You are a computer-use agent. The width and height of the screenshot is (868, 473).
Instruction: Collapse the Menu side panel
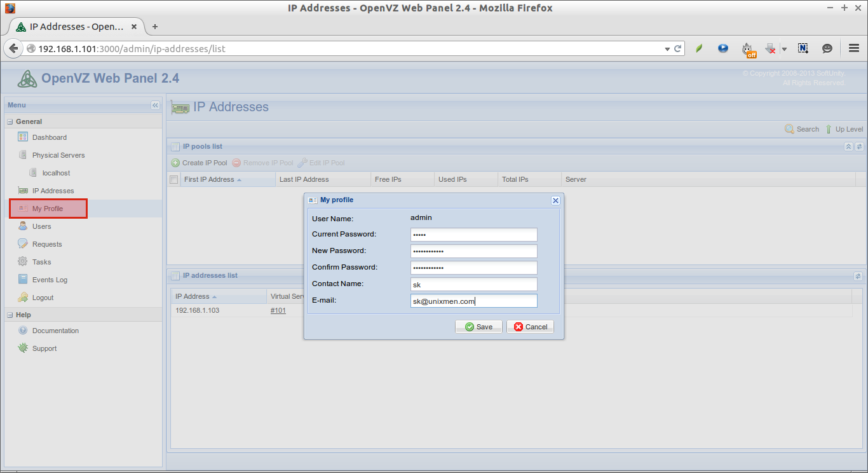pyautogui.click(x=155, y=105)
